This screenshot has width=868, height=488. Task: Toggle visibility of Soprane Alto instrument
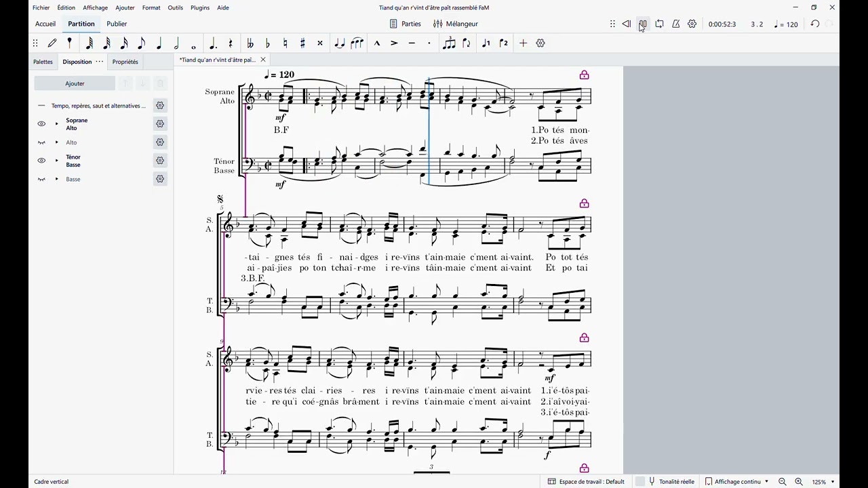[x=41, y=124]
